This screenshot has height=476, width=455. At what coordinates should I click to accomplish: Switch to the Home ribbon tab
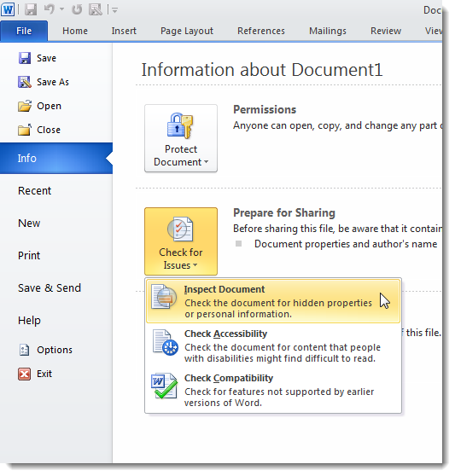pyautogui.click(x=75, y=31)
